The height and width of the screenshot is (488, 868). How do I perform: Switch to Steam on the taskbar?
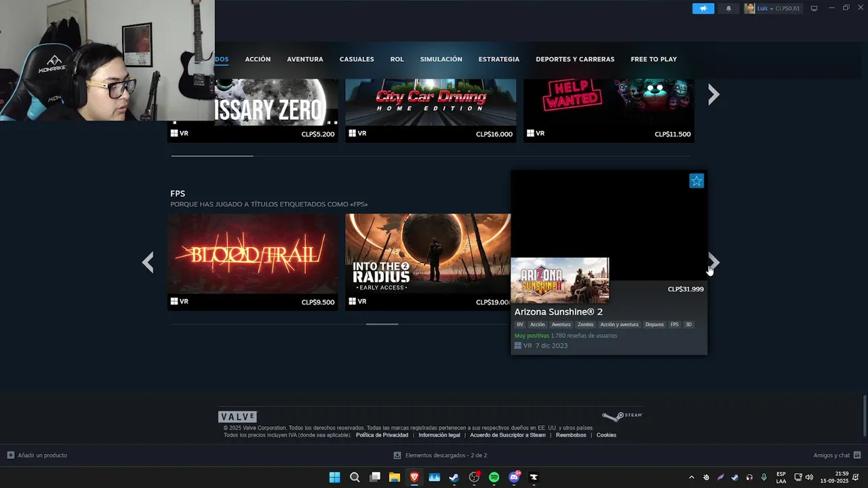pos(454,477)
